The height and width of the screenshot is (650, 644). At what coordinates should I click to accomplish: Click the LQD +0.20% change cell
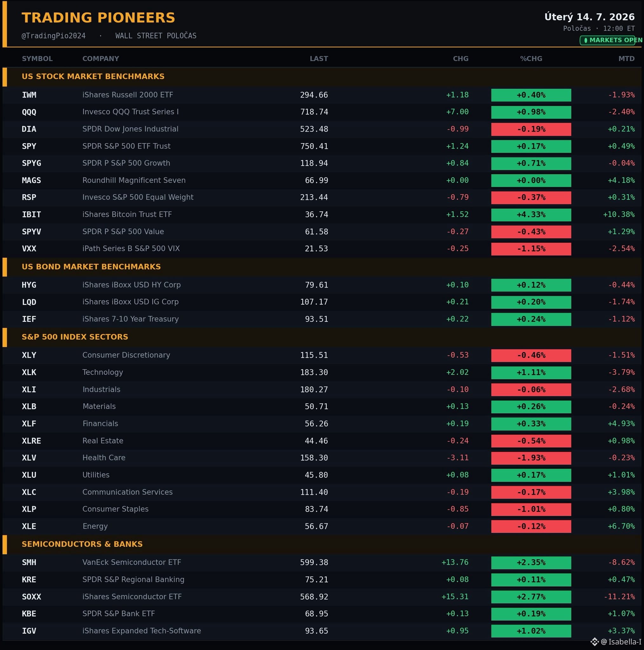(531, 302)
